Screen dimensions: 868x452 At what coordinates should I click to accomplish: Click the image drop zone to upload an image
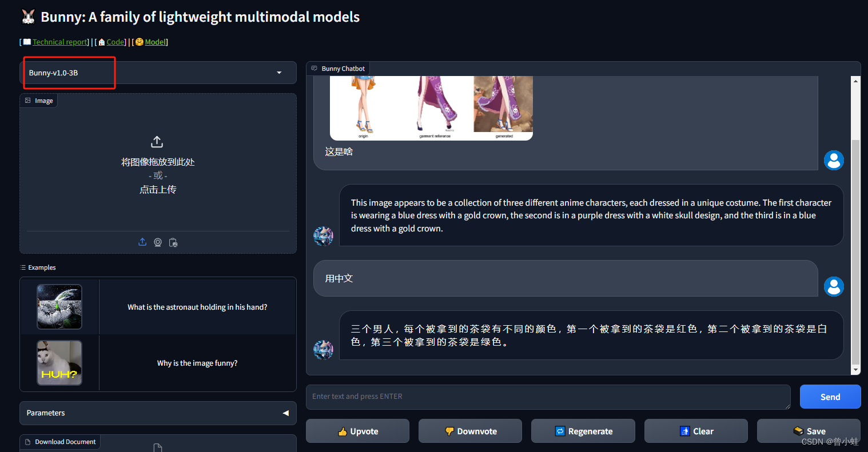click(x=158, y=166)
